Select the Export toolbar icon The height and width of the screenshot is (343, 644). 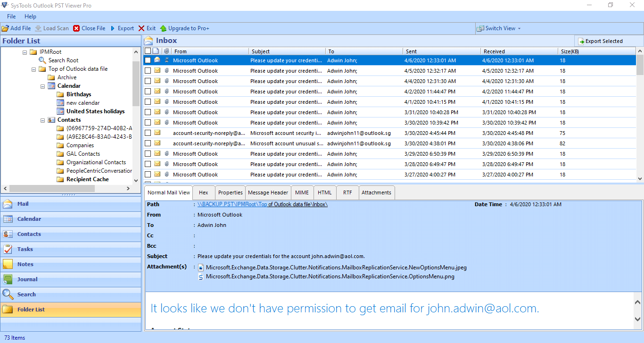[122, 28]
